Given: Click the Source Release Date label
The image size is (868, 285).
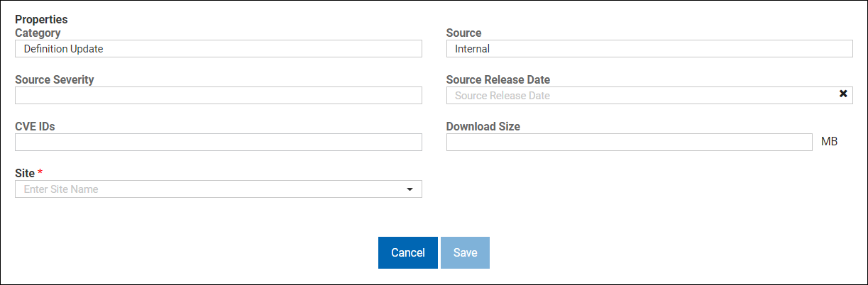Looking at the screenshot, I should coord(498,79).
